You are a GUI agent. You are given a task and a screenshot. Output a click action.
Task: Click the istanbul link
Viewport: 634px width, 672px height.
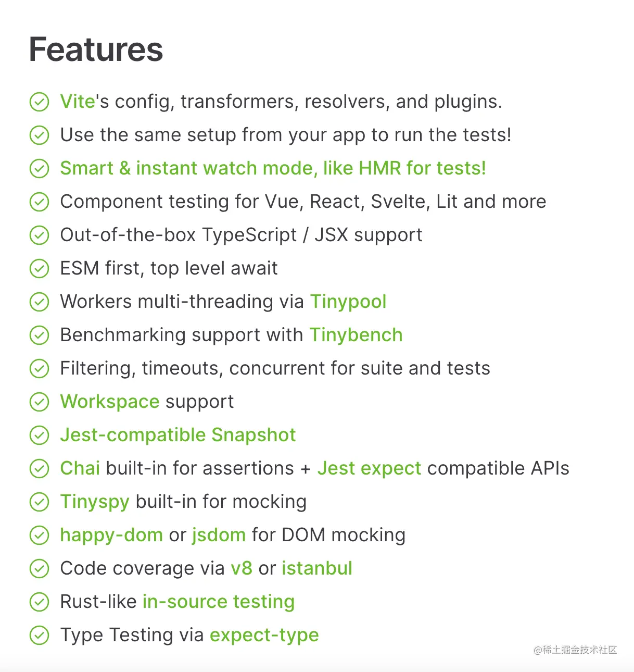[x=317, y=568]
